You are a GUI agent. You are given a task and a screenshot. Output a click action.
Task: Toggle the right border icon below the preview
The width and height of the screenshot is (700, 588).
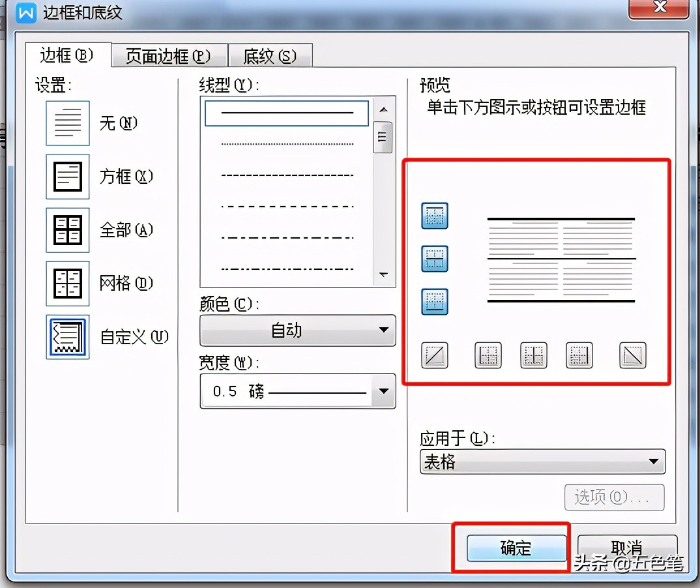[579, 355]
